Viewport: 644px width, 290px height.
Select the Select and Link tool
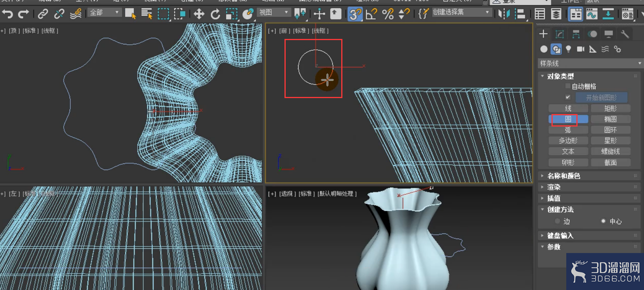point(43,14)
